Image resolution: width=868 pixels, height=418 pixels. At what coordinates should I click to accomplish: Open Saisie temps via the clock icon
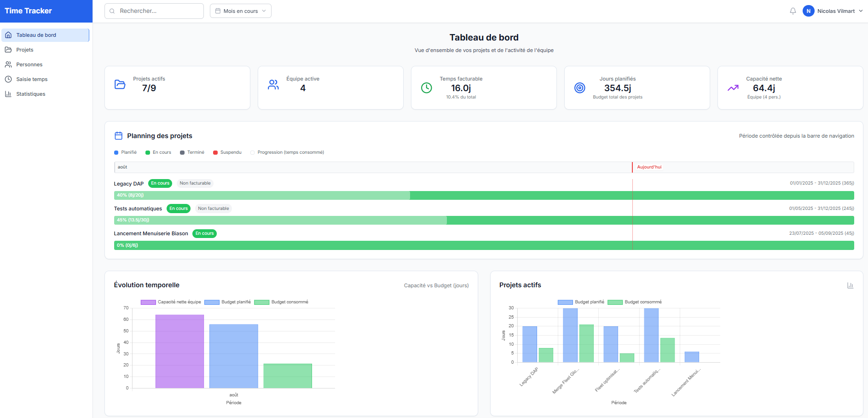(x=8, y=79)
